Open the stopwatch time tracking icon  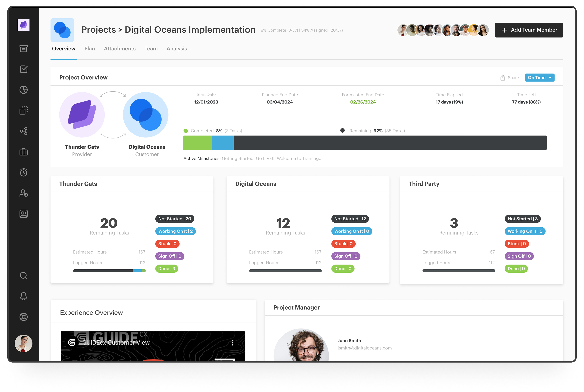[x=23, y=173]
